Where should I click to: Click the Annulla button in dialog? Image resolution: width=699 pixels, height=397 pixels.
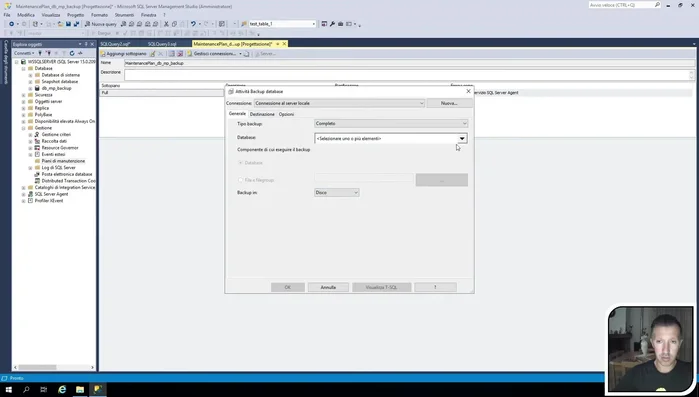point(328,287)
